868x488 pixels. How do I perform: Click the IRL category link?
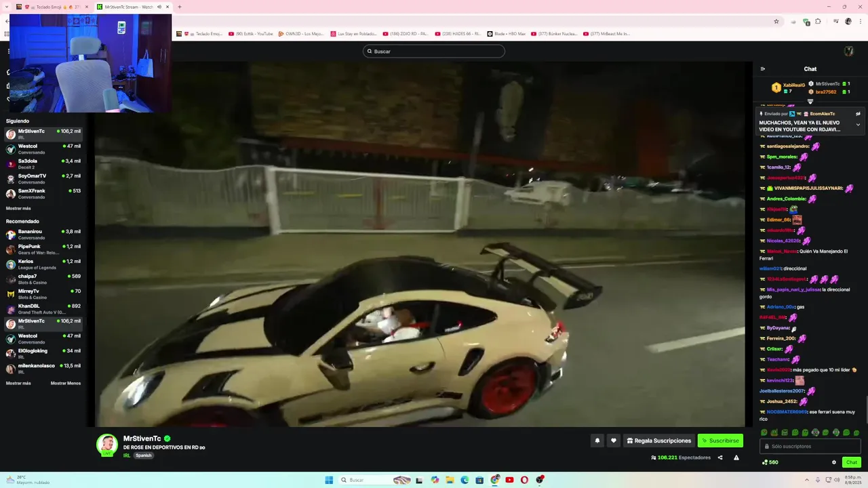pyautogui.click(x=127, y=455)
